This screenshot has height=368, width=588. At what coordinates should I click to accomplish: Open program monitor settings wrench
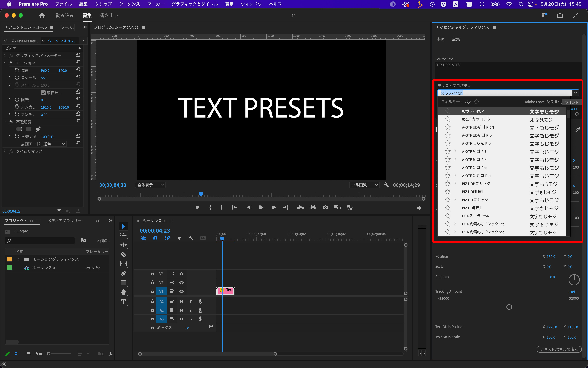tap(386, 185)
